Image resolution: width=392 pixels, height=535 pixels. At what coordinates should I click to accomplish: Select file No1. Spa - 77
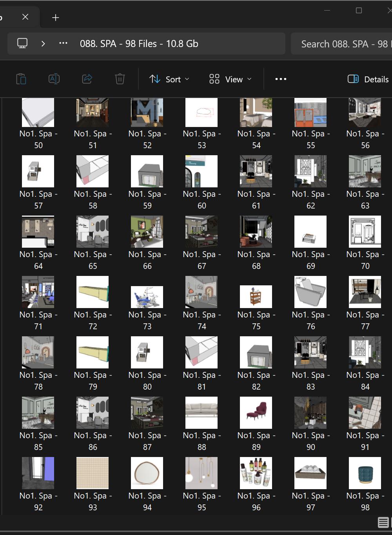(x=365, y=304)
